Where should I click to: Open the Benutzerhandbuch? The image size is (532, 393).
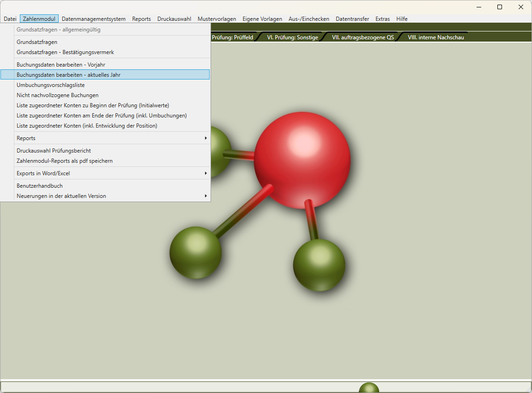tap(40, 185)
